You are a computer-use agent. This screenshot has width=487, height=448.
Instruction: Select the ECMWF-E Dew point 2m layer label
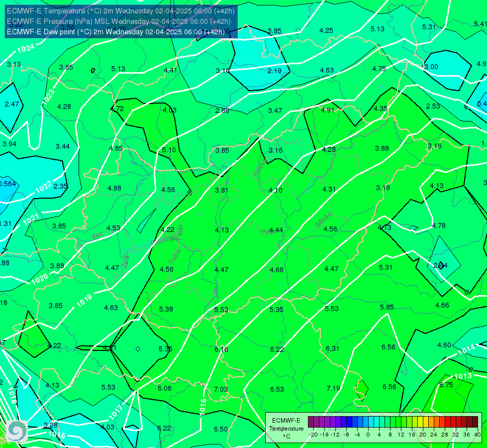point(116,32)
